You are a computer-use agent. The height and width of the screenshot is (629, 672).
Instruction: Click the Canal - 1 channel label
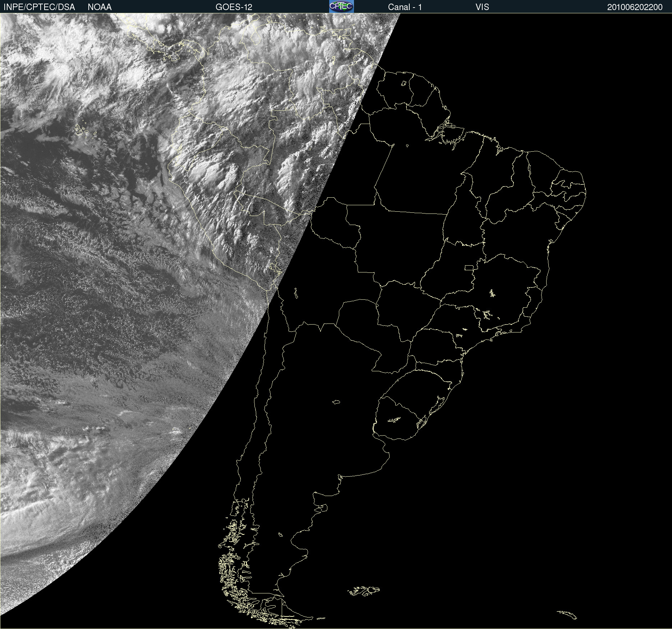click(x=405, y=7)
